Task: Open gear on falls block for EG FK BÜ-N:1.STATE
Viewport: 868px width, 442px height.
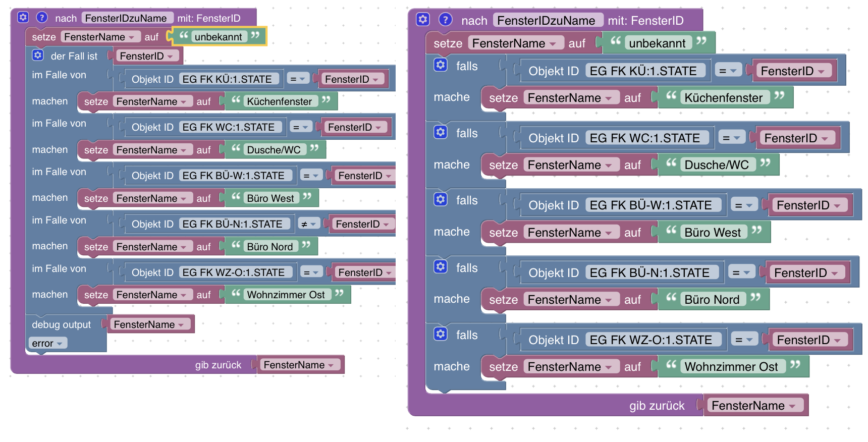Action: [x=441, y=266]
